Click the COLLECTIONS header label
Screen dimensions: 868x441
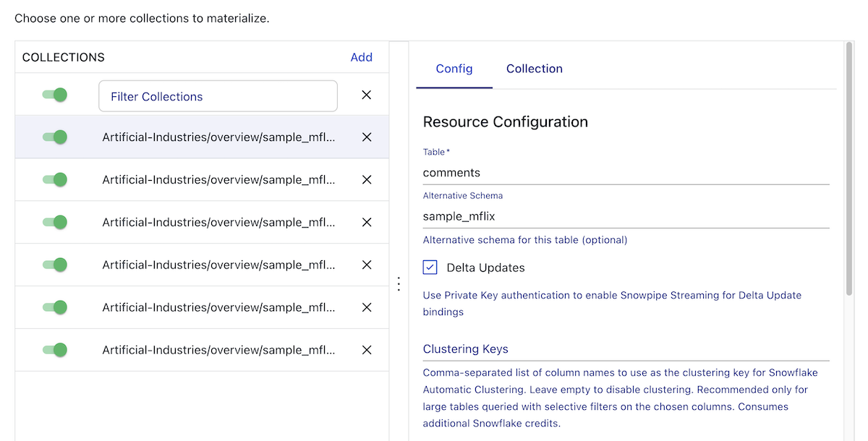tap(64, 57)
